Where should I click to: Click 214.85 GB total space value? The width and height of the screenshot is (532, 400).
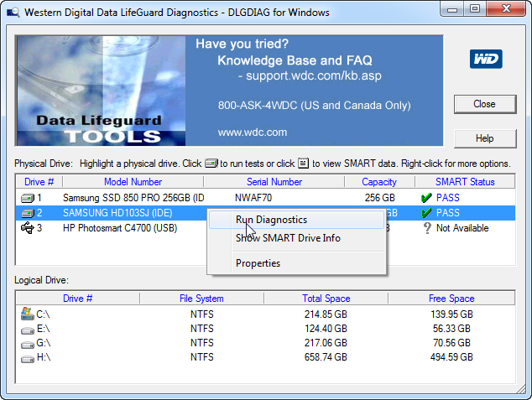coord(326,314)
